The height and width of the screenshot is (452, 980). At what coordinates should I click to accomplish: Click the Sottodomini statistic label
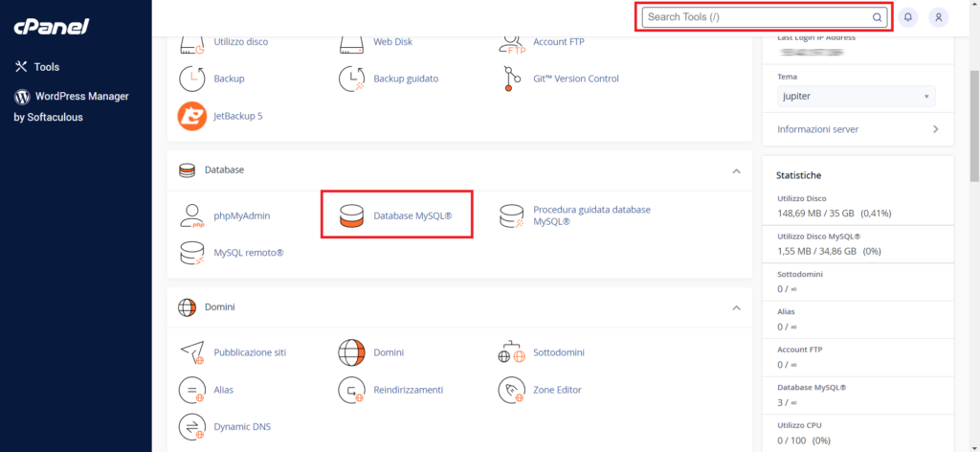[799, 274]
